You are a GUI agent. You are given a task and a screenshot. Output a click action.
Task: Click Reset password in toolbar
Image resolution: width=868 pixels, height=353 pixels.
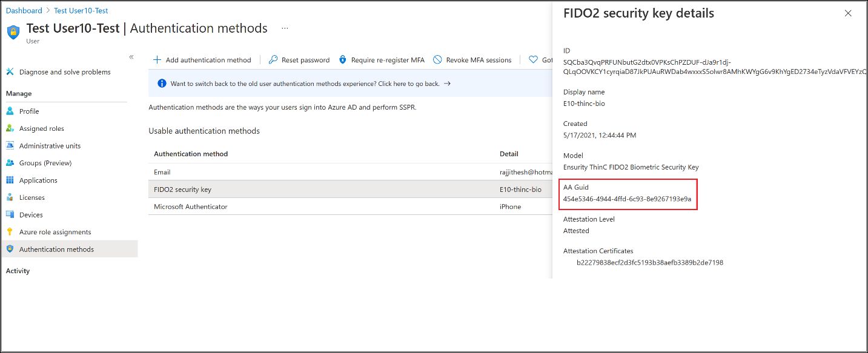299,60
